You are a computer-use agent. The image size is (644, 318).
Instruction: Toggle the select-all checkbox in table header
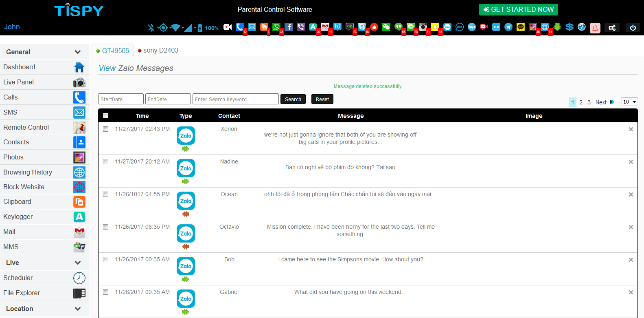(106, 116)
